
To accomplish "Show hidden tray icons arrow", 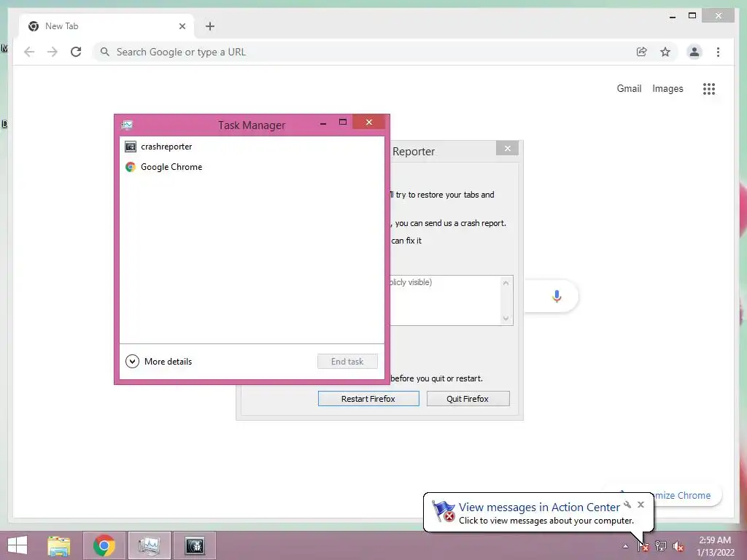I will point(625,546).
